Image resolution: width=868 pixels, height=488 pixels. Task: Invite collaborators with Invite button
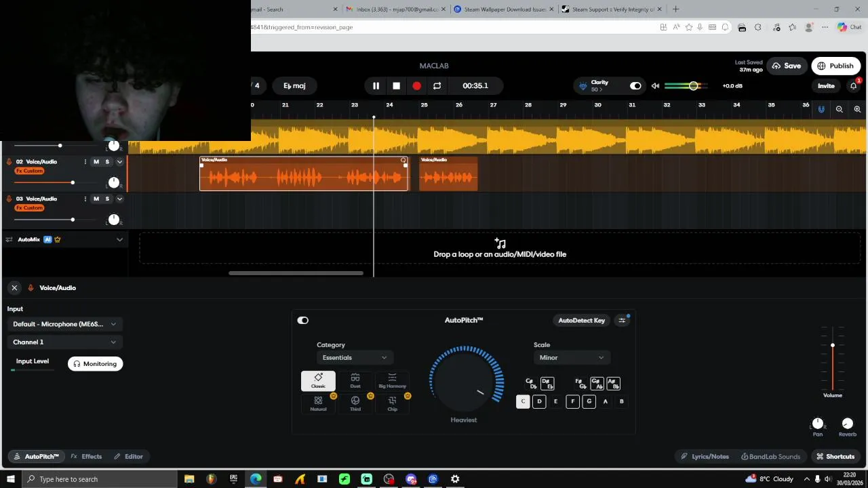[x=826, y=86]
